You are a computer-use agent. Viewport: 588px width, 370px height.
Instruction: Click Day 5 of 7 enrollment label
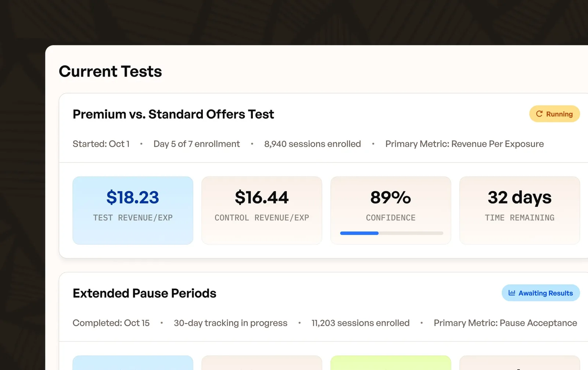tap(197, 144)
